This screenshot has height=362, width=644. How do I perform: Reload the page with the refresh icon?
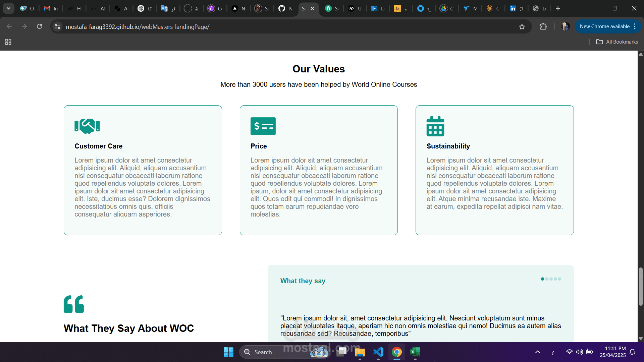(x=39, y=26)
